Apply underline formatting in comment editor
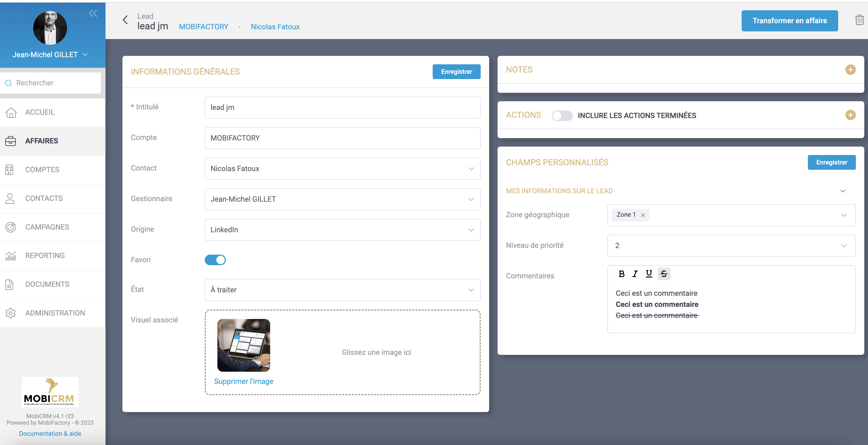868x445 pixels. (649, 274)
